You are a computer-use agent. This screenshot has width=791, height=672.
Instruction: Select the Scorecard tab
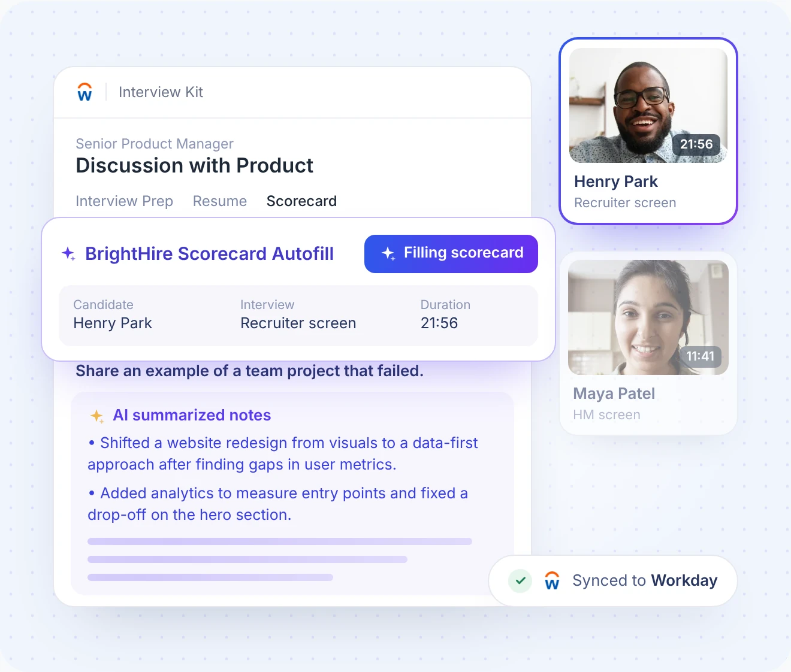[301, 201]
